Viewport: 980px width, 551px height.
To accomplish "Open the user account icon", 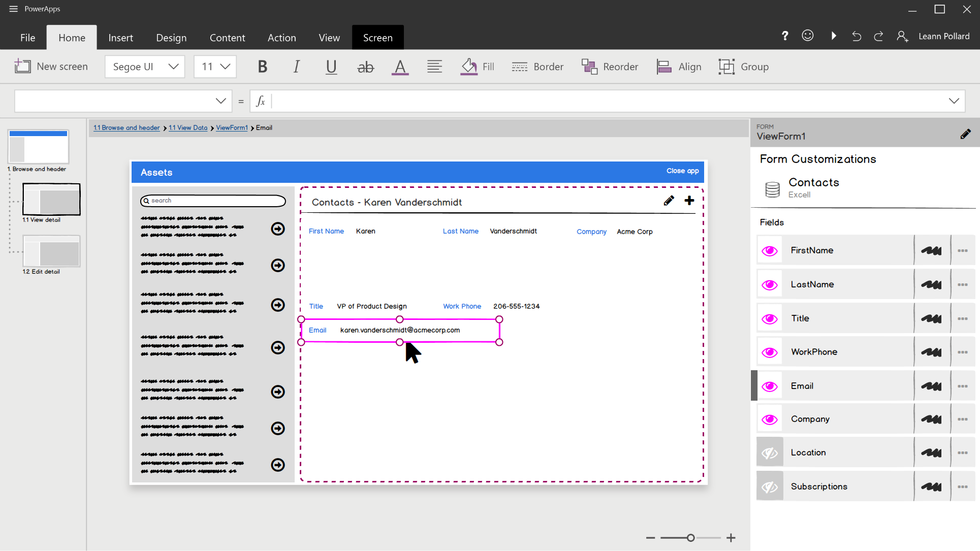I will pyautogui.click(x=902, y=36).
